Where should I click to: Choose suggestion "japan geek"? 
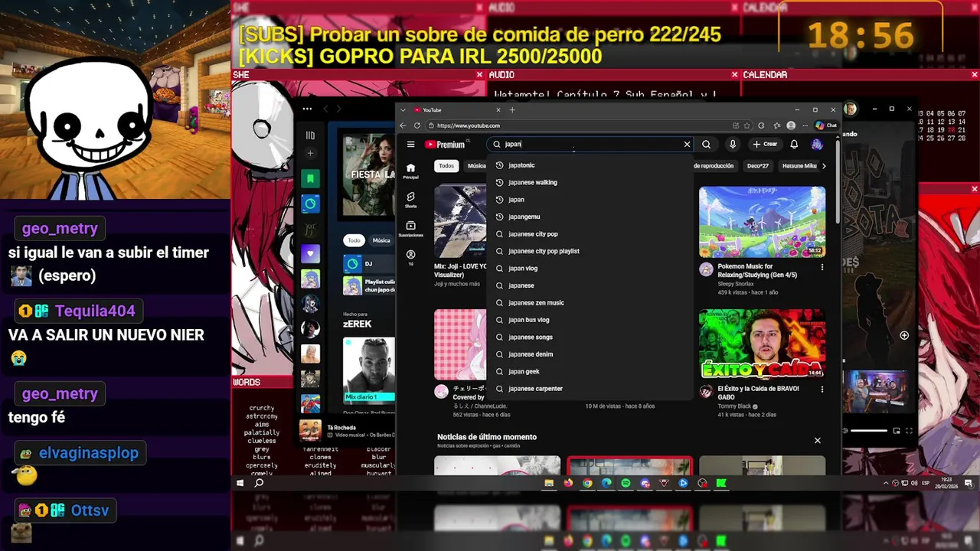point(588,371)
